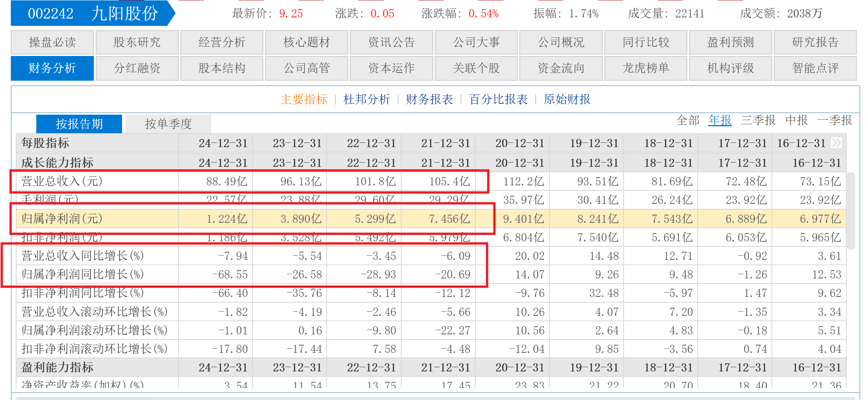Image resolution: width=868 pixels, height=400 pixels.
Task: Open the 公司高管 tab
Action: click(307, 68)
